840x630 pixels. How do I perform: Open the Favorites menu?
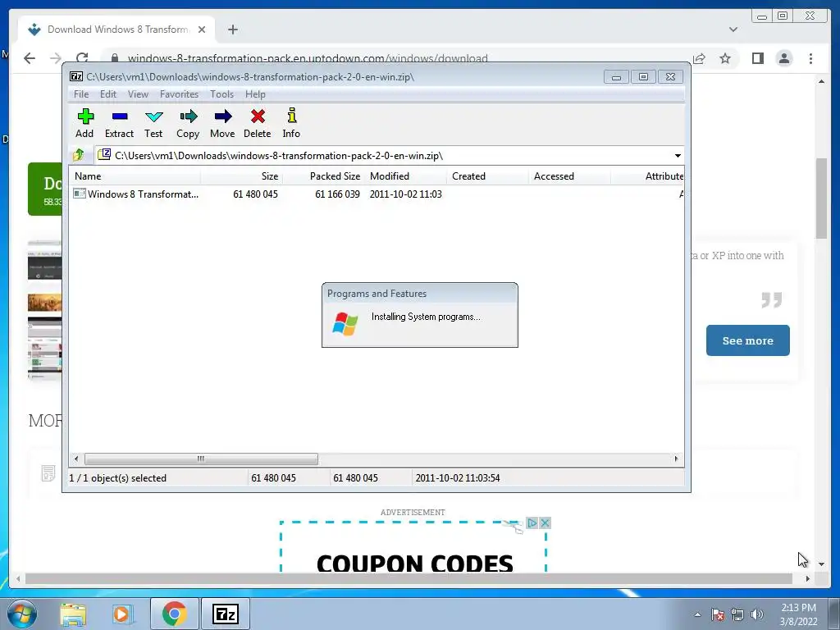point(179,94)
